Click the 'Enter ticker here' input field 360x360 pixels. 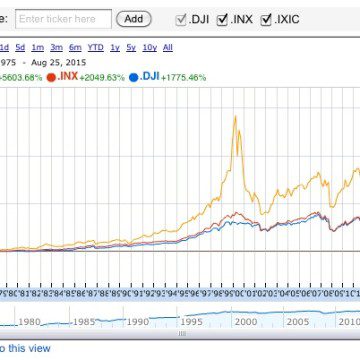(63, 19)
